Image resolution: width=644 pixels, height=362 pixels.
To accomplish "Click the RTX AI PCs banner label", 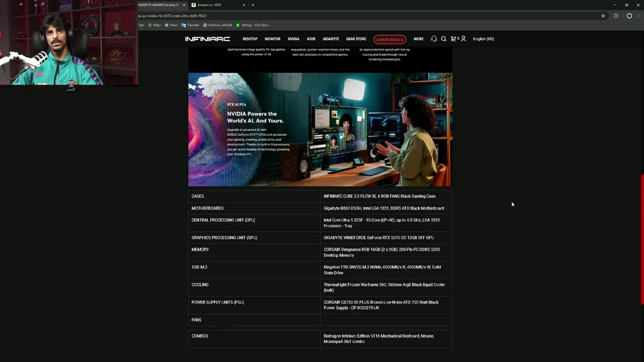I will 236,105.
